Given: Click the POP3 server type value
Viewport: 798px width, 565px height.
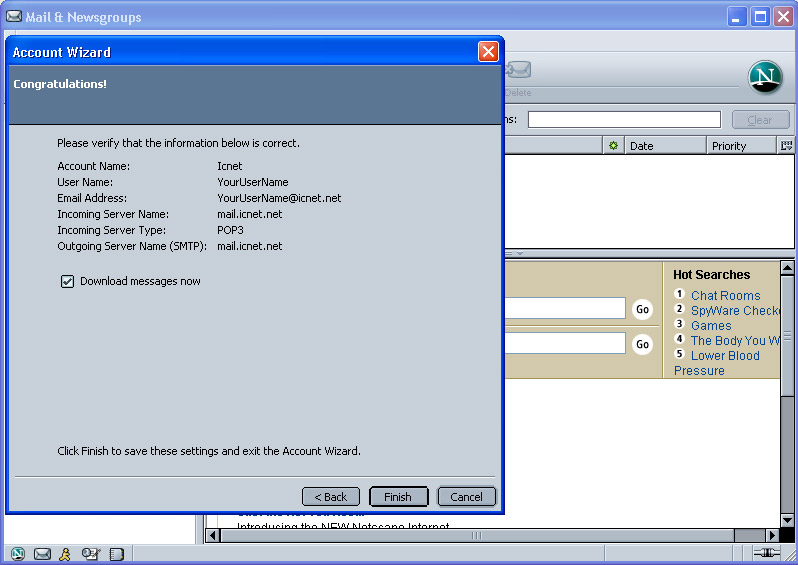Looking at the screenshot, I should click(230, 230).
